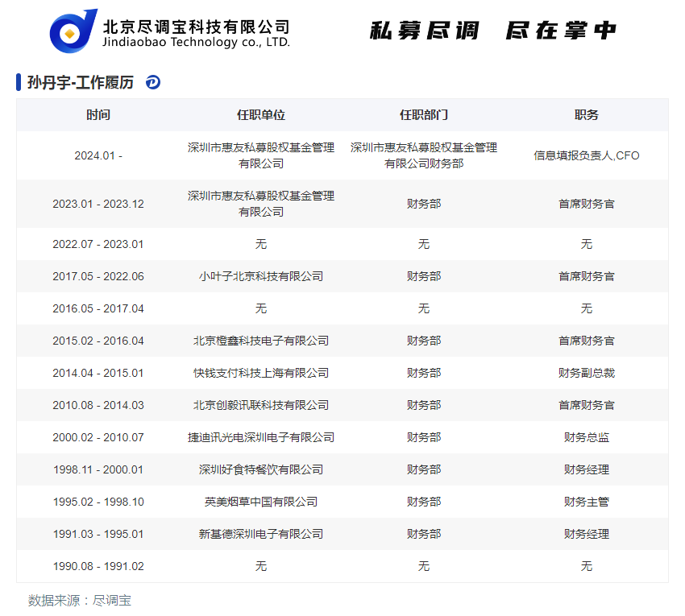Click 小叶子北京科技有限公司 employer cell
The image size is (685, 616).
click(x=261, y=276)
